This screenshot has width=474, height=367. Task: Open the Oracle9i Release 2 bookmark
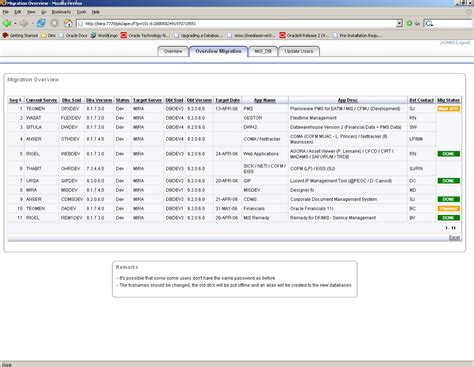[304, 35]
